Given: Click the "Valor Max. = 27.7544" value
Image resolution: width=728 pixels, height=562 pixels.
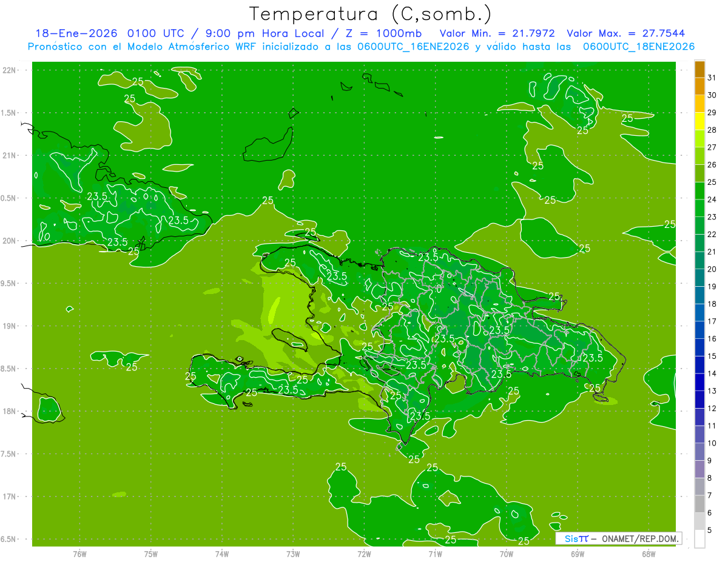Looking at the screenshot, I should (x=626, y=33).
